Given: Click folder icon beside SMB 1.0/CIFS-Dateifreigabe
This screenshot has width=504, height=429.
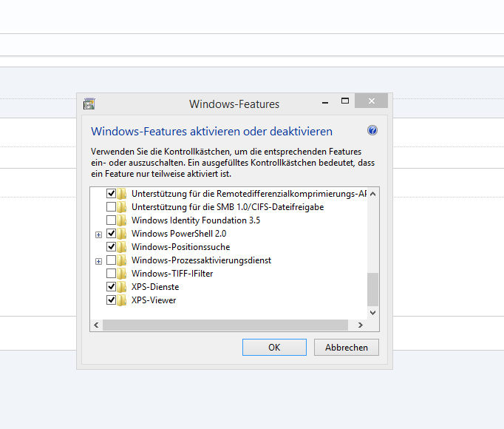Looking at the screenshot, I should click(x=121, y=207).
